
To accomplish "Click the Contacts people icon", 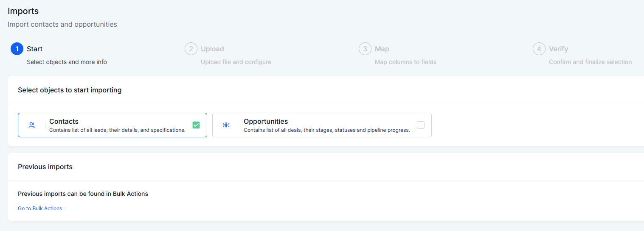I will point(31,125).
